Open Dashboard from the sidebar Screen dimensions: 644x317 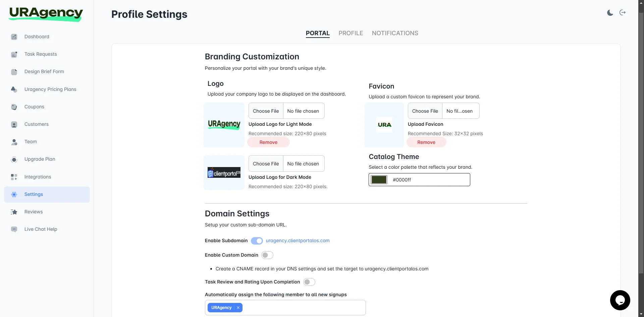37,37
